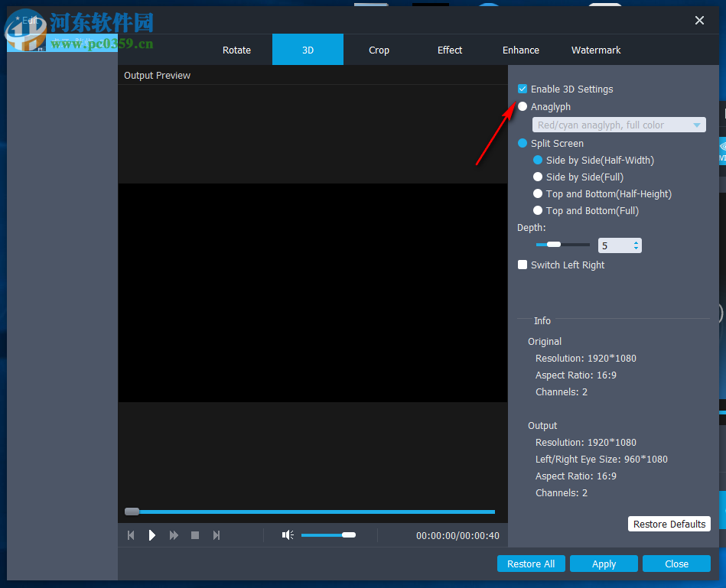Apply the current 3D settings
726x588 pixels.
[x=604, y=564]
